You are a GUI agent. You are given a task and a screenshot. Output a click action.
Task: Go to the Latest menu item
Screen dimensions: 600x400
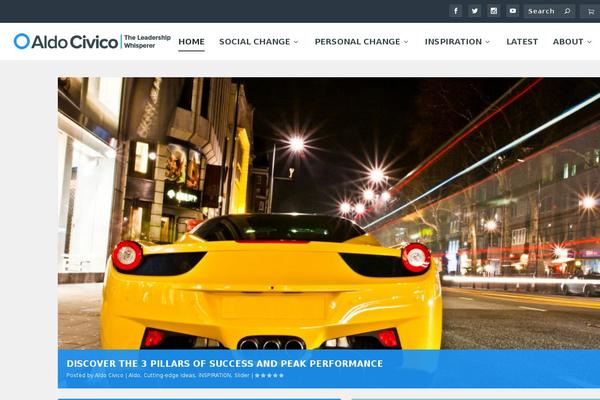click(x=522, y=41)
